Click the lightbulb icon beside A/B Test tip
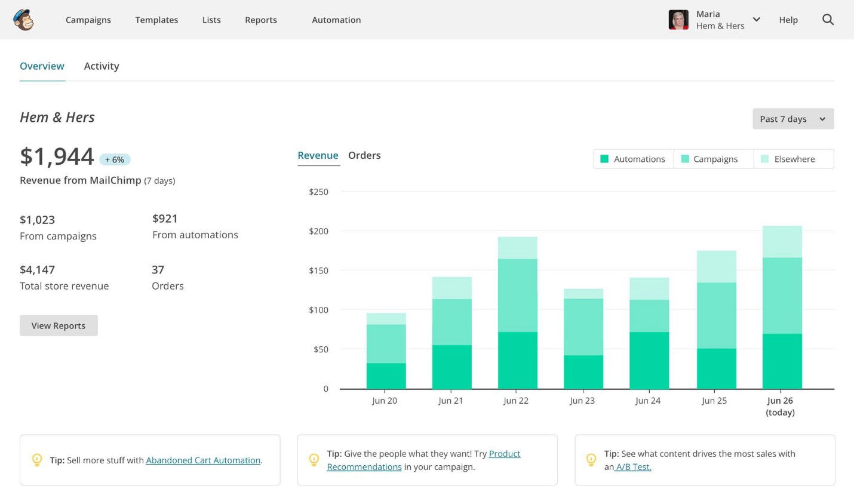The height and width of the screenshot is (504, 854). [591, 460]
